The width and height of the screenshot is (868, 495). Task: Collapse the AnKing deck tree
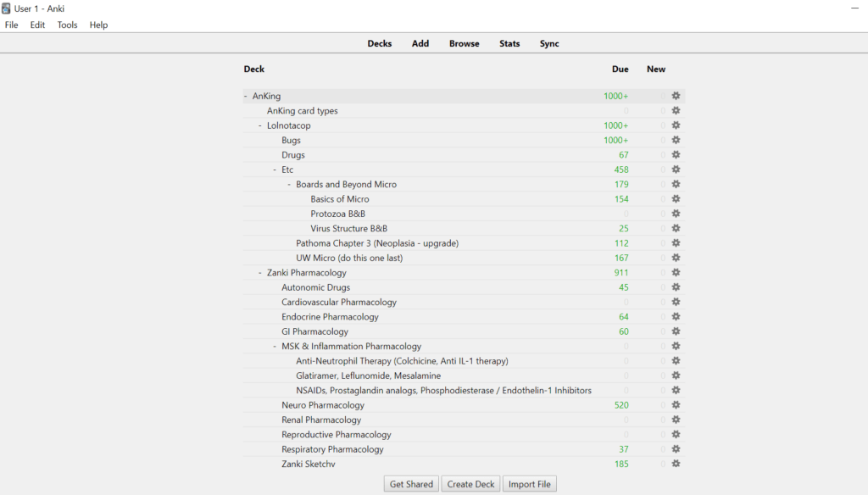pos(246,96)
